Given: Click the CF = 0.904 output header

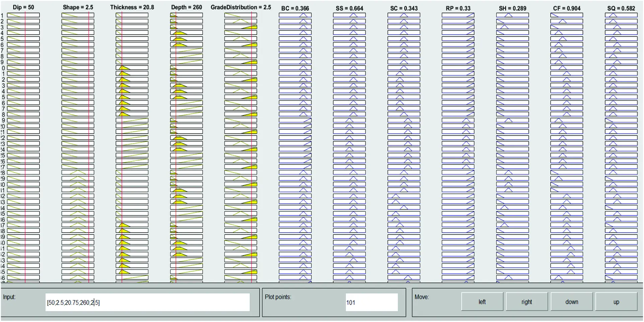Looking at the screenshot, I should pos(568,8).
